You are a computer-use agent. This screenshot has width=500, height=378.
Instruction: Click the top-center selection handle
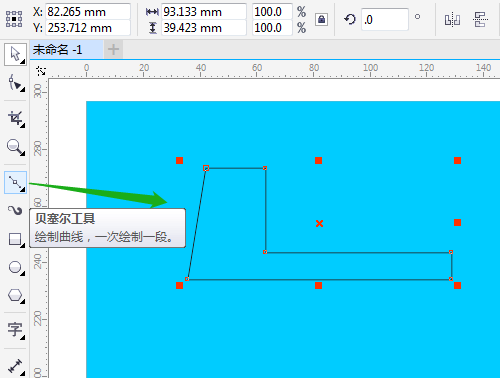point(318,161)
